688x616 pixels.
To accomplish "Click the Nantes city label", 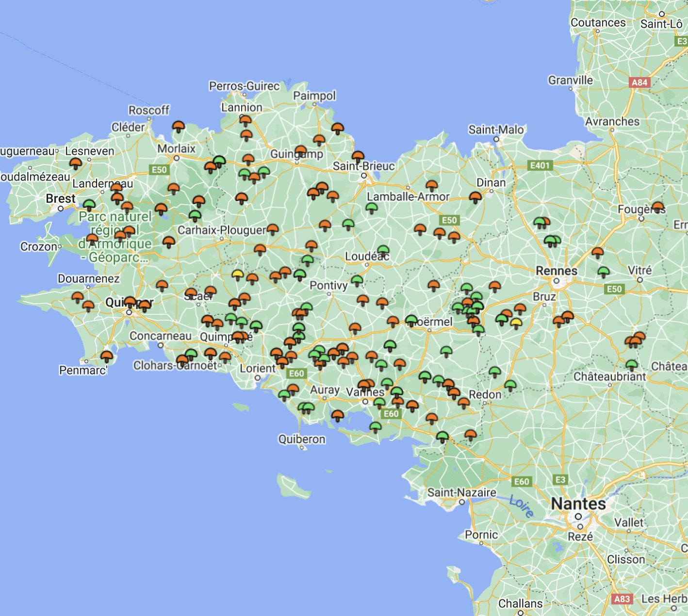I will [578, 504].
